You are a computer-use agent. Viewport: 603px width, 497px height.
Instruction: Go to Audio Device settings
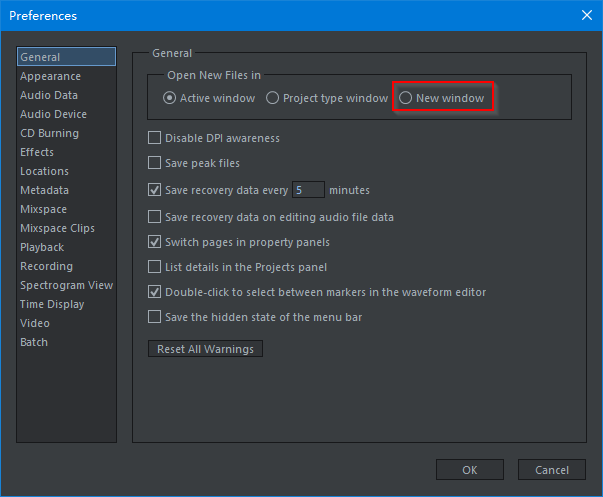[x=53, y=115]
